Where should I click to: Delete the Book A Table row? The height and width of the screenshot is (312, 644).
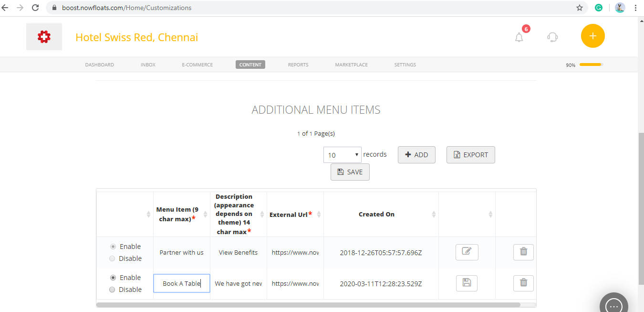523,283
